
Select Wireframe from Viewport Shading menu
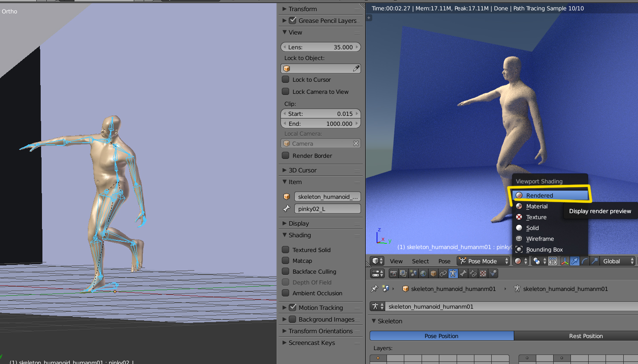tap(540, 239)
